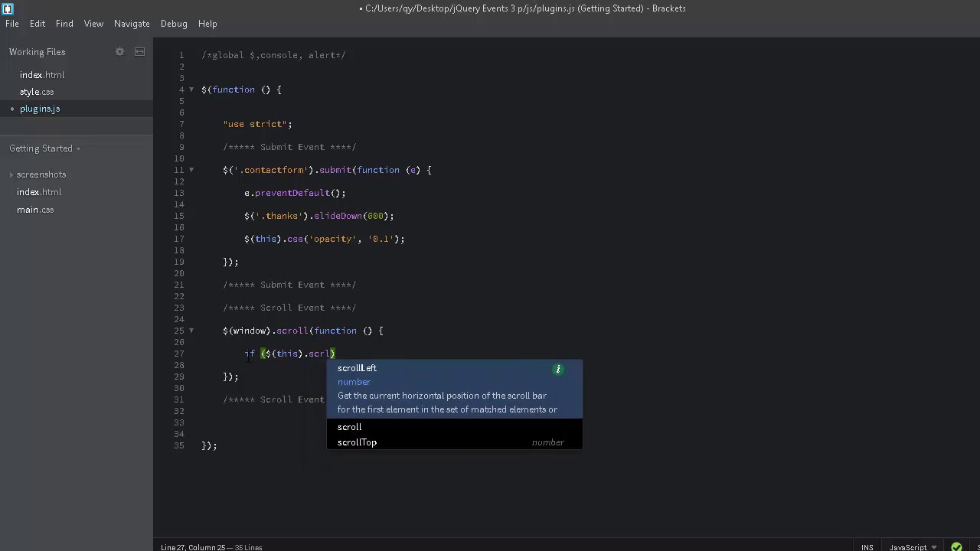Open the View menu
Viewport: 980px width, 551px height.
click(x=93, y=24)
